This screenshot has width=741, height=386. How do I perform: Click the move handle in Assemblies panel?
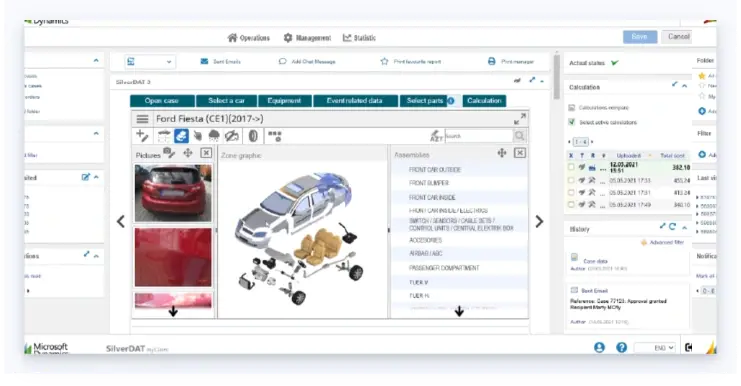(x=502, y=153)
